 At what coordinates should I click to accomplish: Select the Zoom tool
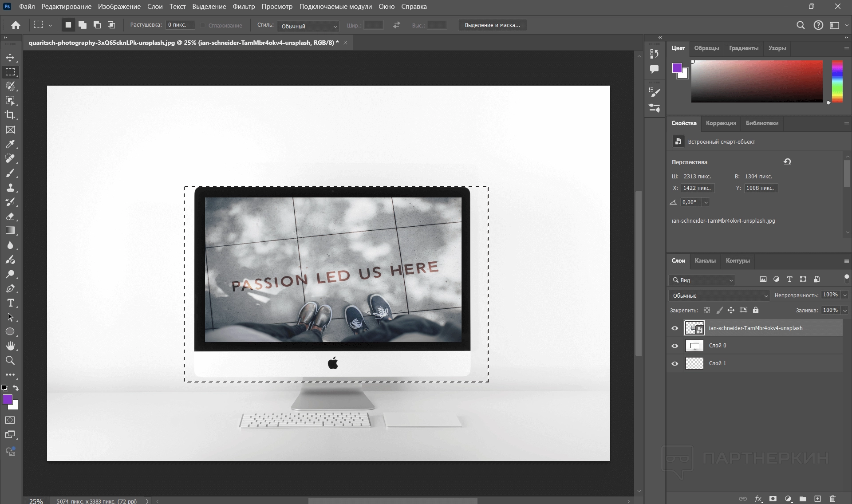tap(10, 360)
